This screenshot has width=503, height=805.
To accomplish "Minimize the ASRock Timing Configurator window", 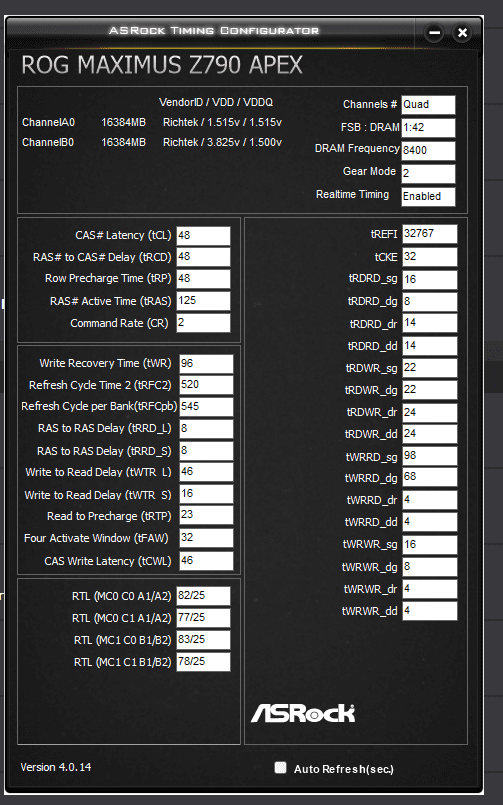I will [x=434, y=33].
